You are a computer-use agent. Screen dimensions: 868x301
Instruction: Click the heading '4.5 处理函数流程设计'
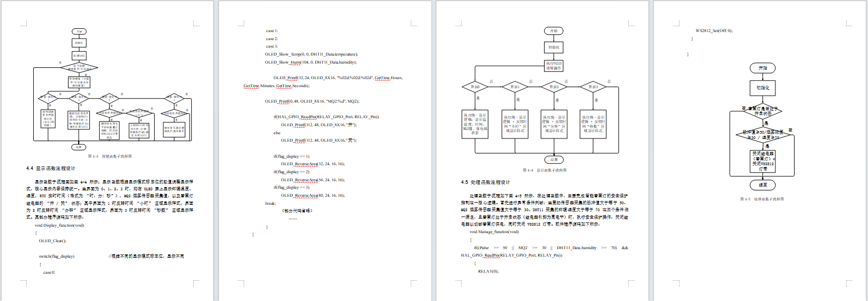pyautogui.click(x=485, y=182)
